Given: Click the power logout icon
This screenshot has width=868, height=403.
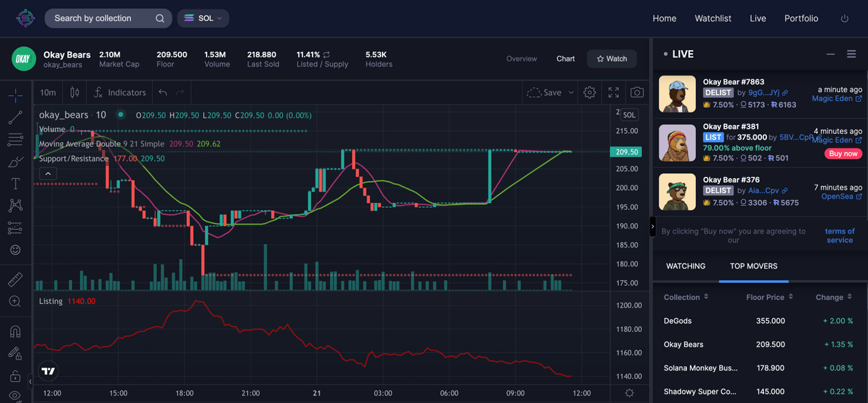Looking at the screenshot, I should click(844, 18).
